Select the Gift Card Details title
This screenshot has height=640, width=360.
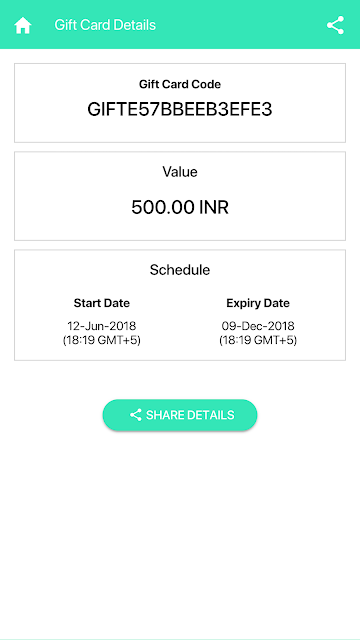tap(105, 25)
